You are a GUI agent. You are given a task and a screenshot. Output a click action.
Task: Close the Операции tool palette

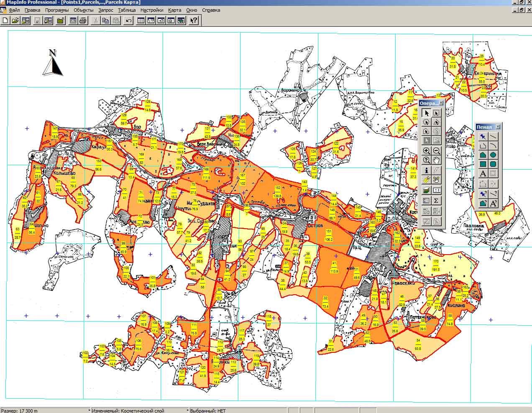(x=441, y=103)
